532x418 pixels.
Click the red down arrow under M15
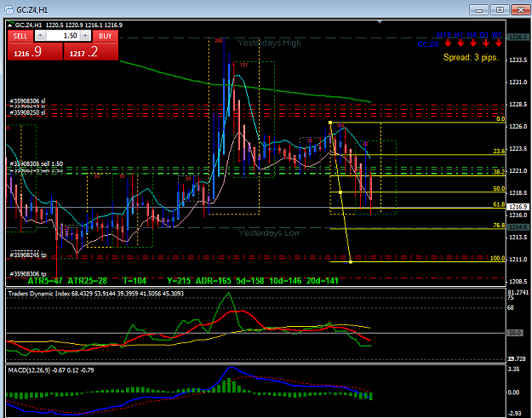448,43
